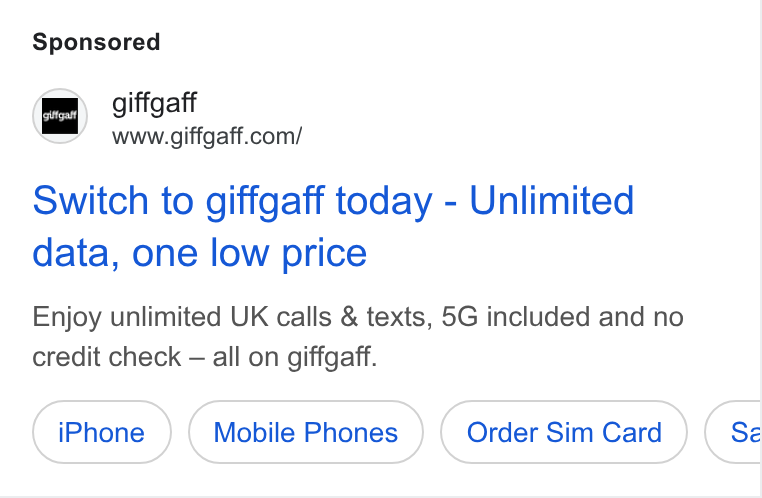The width and height of the screenshot is (762, 498).
Task: Open the giffgaff site name above URL
Action: coord(154,103)
